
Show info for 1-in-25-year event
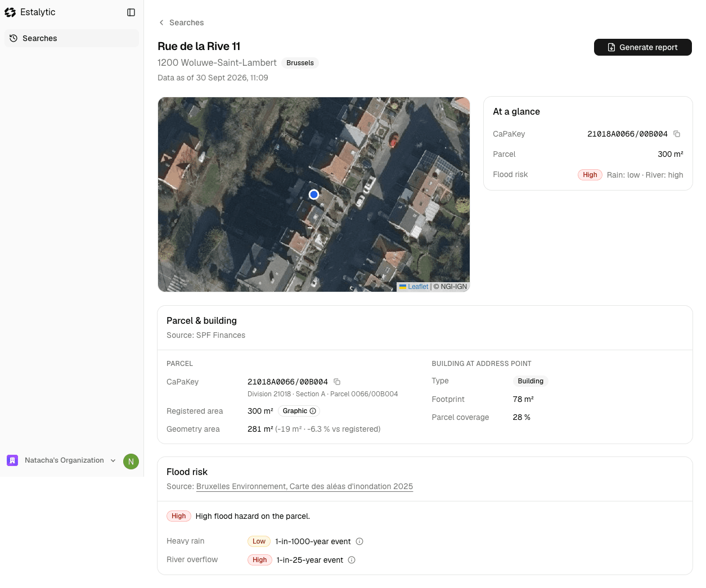click(352, 560)
